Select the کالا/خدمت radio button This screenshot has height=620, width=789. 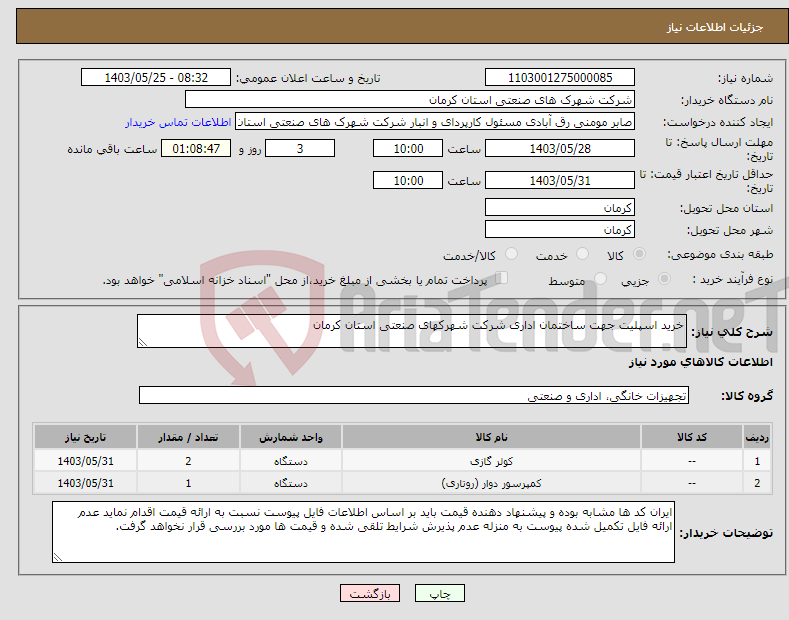coord(511,254)
